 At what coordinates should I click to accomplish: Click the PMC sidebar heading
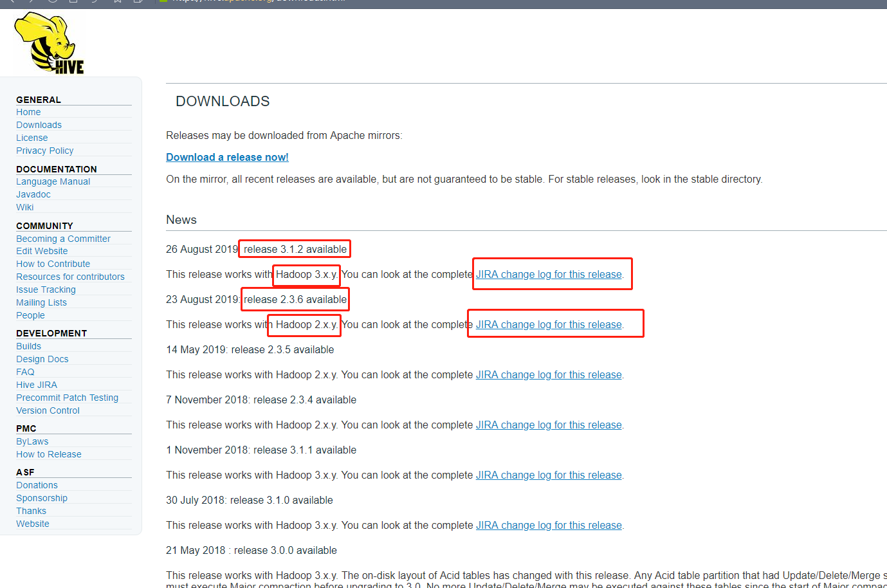coord(26,428)
